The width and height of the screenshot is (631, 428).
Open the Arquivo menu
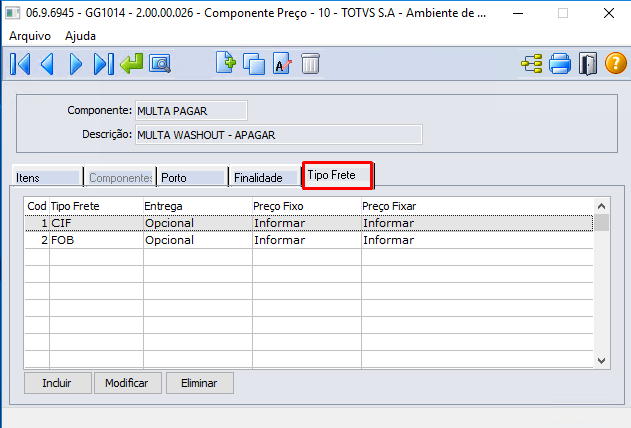click(30, 36)
